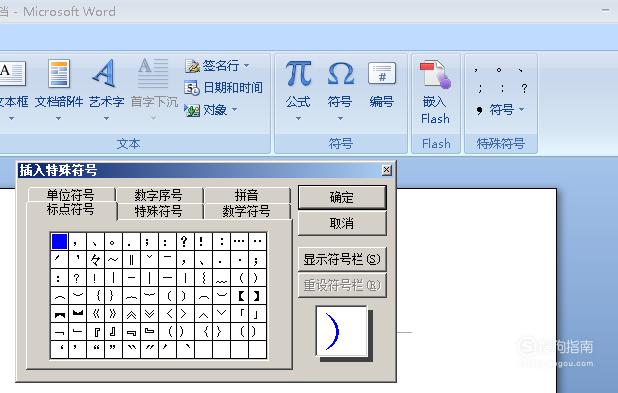This screenshot has height=393, width=618.
Task: Pick the ︼ thick black bottom bracket symbol
Action: point(78,313)
